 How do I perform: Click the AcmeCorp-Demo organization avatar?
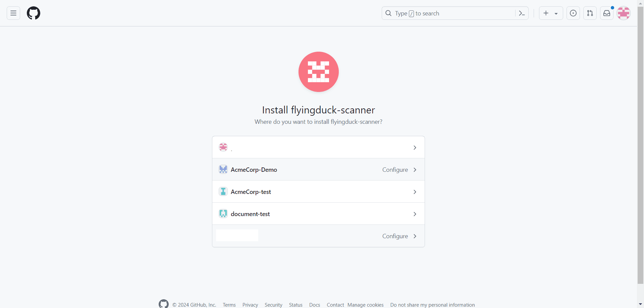click(x=223, y=169)
